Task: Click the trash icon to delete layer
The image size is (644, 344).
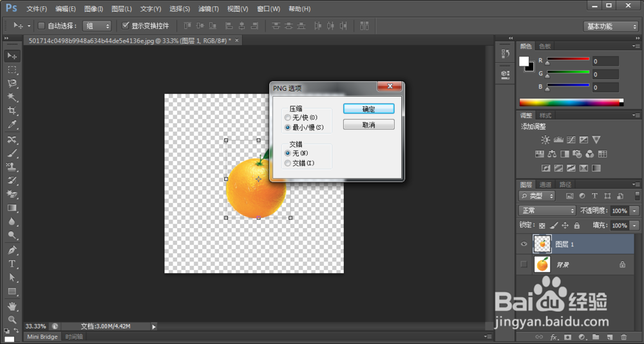Action: 624,337
